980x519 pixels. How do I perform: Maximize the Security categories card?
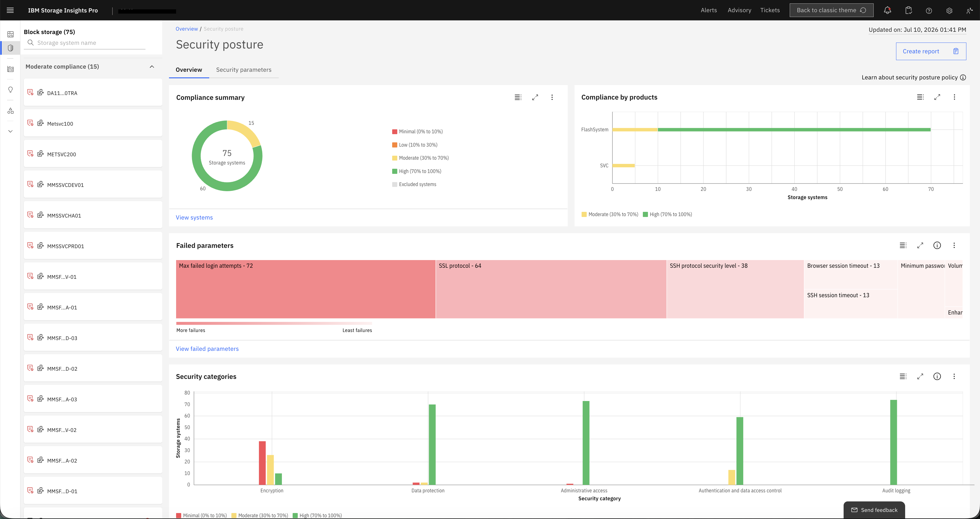[920, 376]
